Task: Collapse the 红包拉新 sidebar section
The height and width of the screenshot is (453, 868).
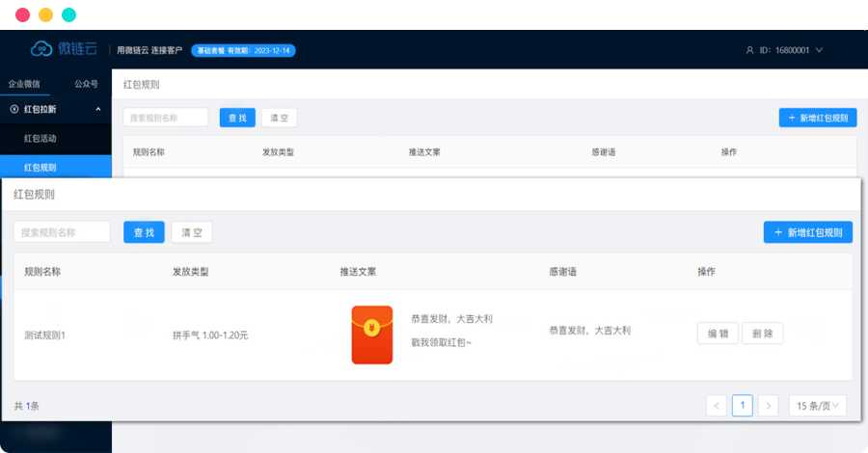Action: (x=98, y=109)
